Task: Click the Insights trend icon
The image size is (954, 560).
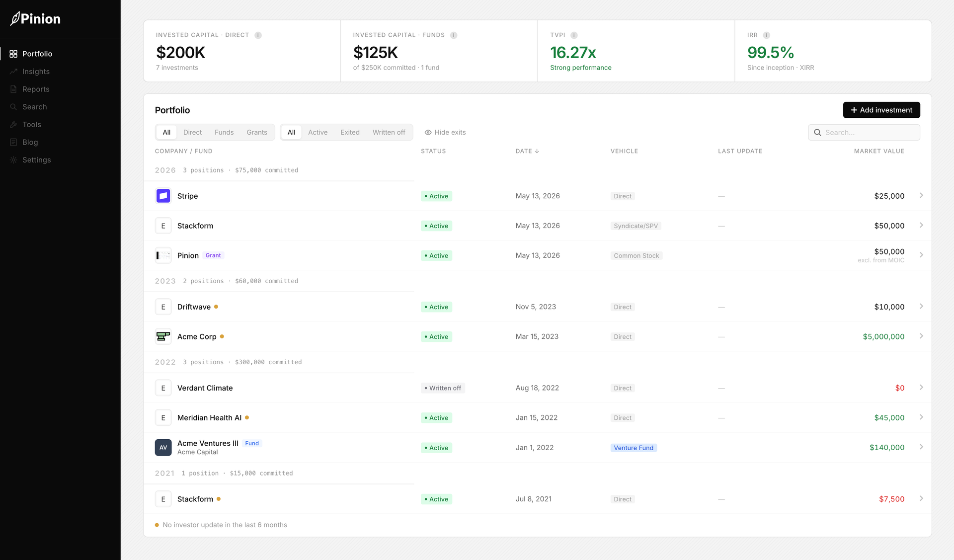Action: tap(13, 72)
